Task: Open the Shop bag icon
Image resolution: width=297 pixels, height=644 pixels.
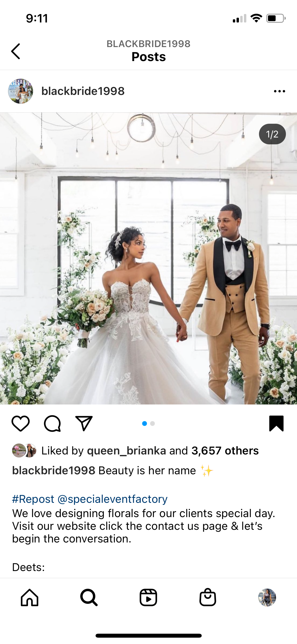Action: coord(208,597)
